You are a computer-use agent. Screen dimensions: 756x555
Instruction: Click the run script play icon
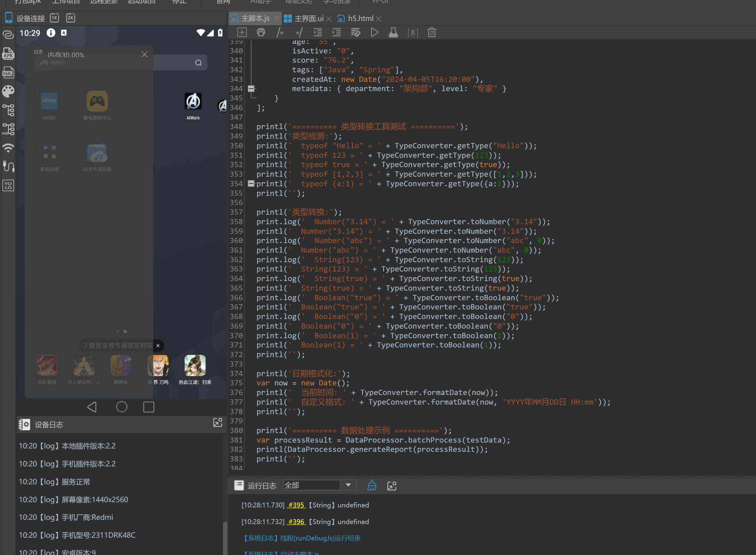click(374, 33)
